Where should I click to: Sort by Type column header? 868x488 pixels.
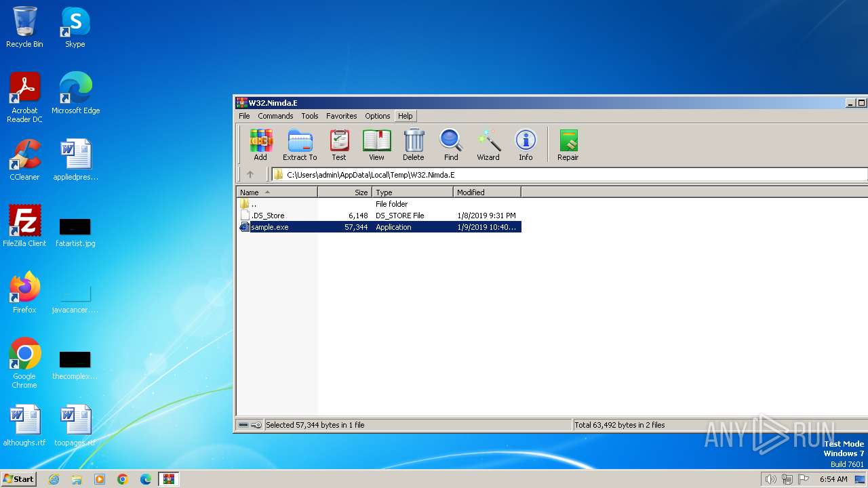(x=412, y=192)
